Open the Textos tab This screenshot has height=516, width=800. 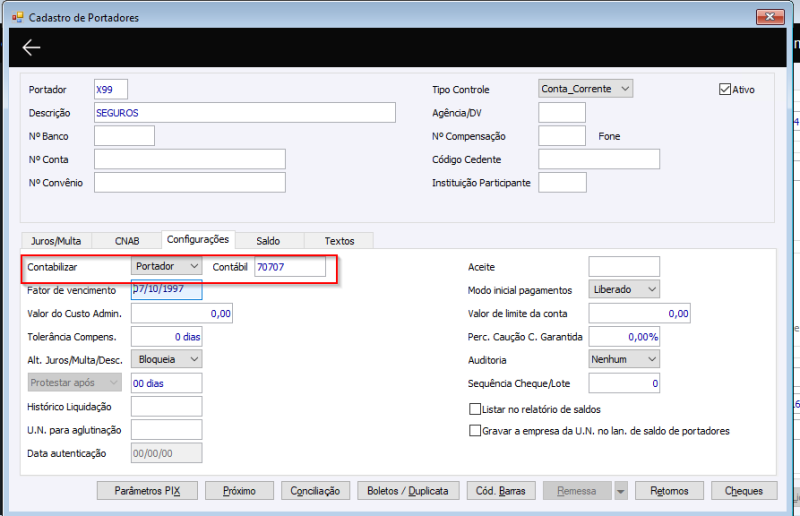click(x=339, y=241)
